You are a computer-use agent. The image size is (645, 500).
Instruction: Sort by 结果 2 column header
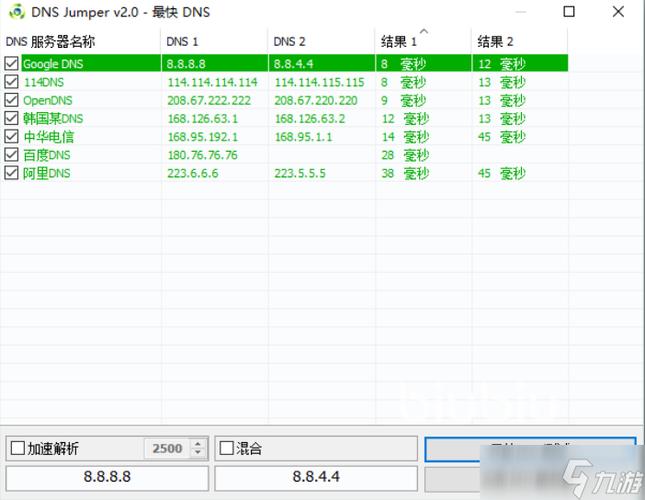(520, 41)
